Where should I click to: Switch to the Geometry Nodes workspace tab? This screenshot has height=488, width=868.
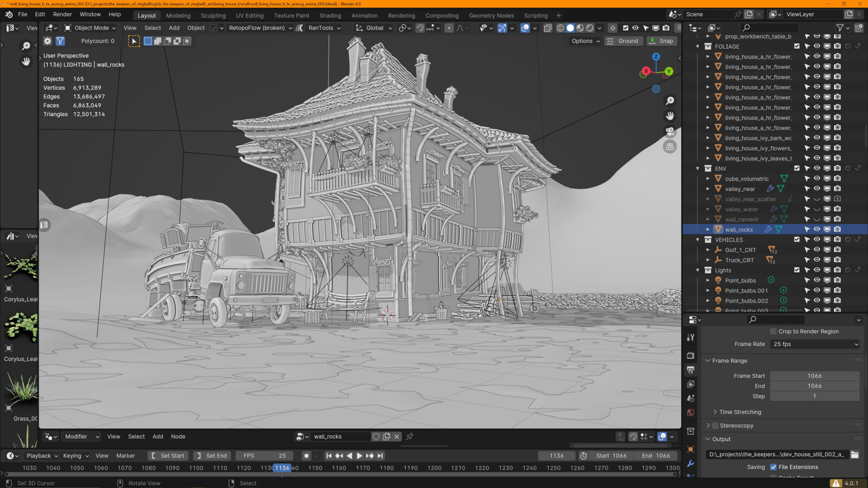click(491, 16)
